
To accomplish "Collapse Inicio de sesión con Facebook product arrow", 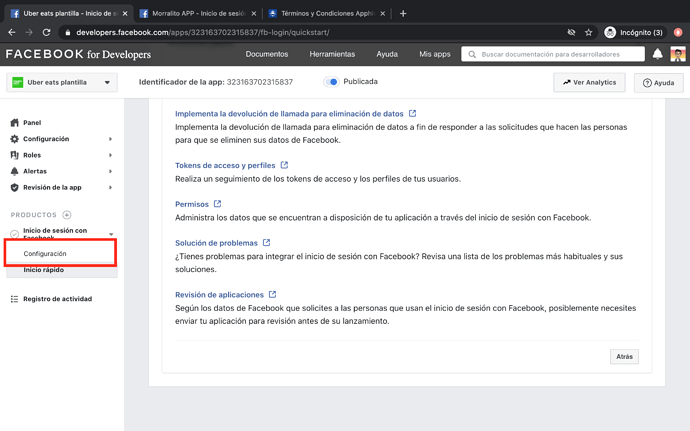I will (x=111, y=234).
